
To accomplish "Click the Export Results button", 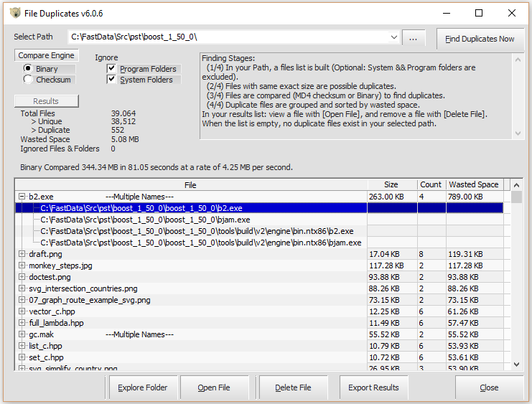I will point(373,387).
